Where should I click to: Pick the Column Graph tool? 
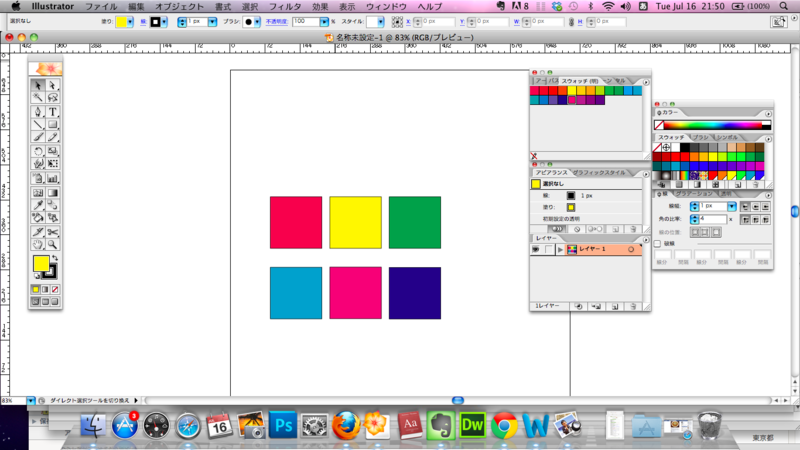coord(53,179)
